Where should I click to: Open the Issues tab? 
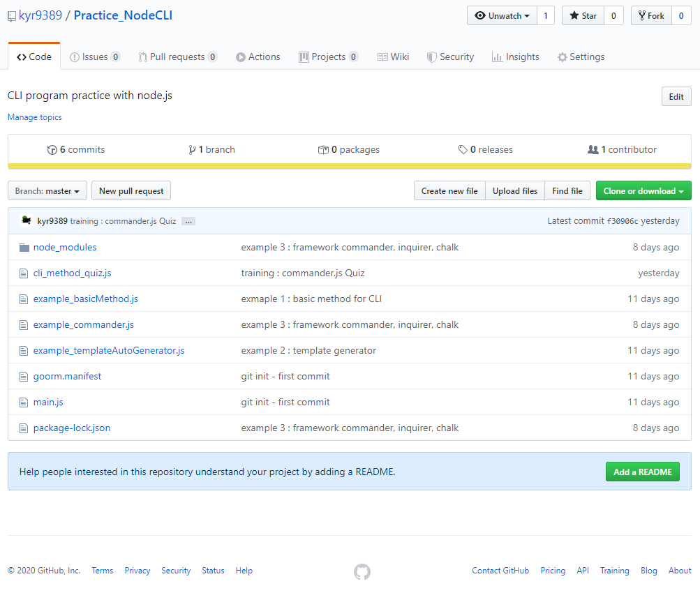[95, 57]
